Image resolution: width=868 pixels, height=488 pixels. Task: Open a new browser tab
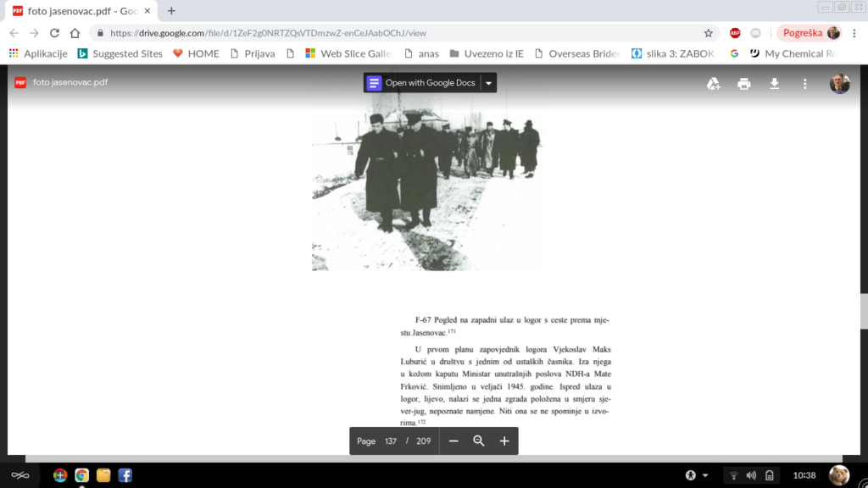pyautogui.click(x=171, y=11)
